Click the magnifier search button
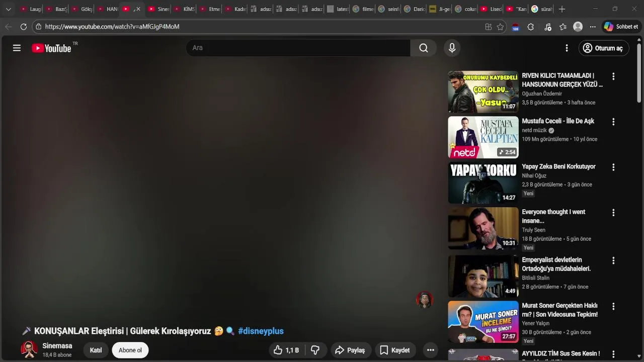 [424, 48]
